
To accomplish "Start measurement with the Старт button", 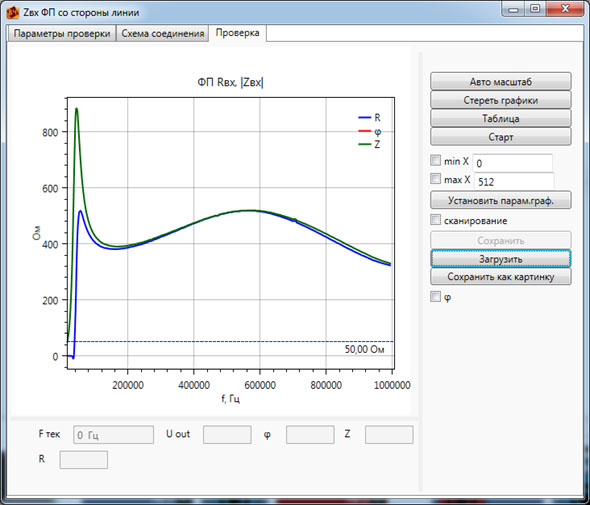I will tap(500, 137).
